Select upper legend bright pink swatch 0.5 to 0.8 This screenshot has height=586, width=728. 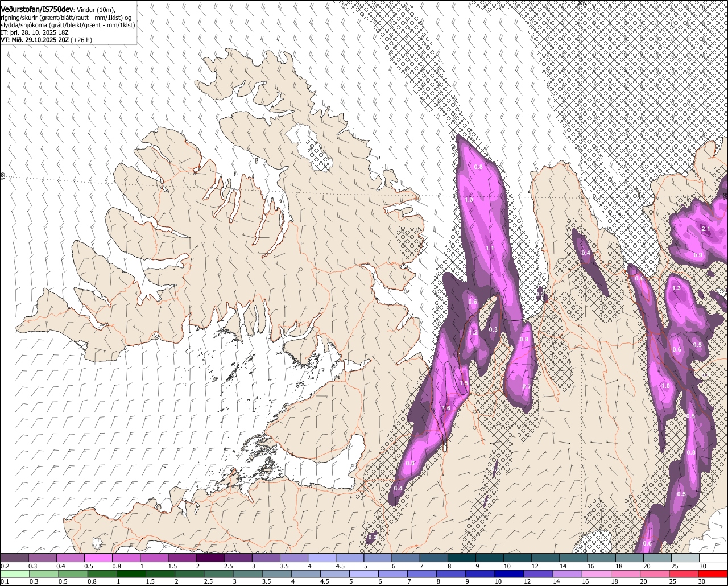click(98, 558)
